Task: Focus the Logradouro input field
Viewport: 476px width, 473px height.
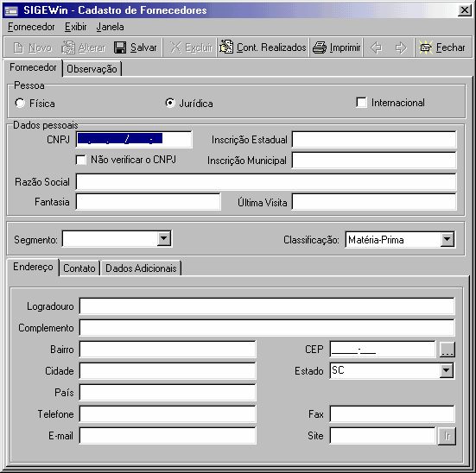Action: (x=267, y=306)
